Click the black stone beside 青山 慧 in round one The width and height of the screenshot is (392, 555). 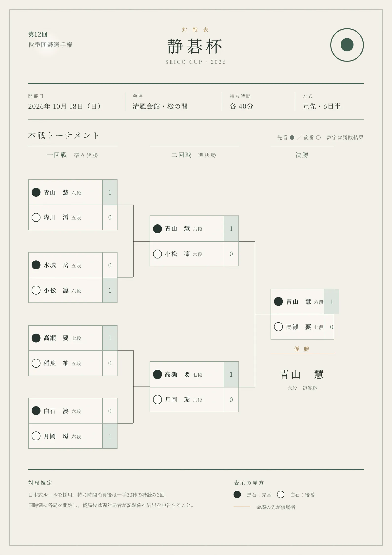[36, 192]
